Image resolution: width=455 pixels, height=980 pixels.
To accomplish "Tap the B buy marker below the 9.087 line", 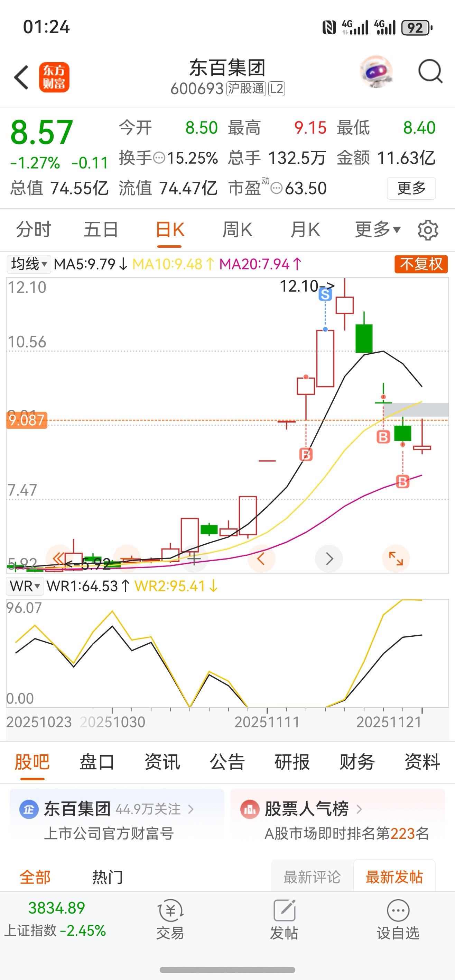I will click(306, 454).
